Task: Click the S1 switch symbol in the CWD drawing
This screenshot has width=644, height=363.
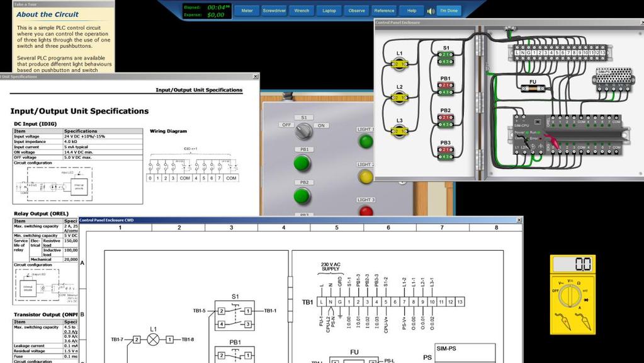Action: tap(235, 316)
